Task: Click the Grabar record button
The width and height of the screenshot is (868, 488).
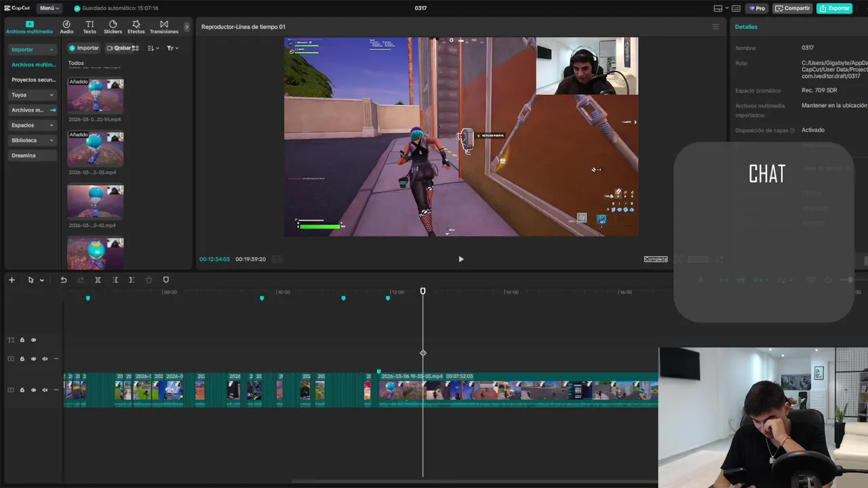Action: point(119,48)
